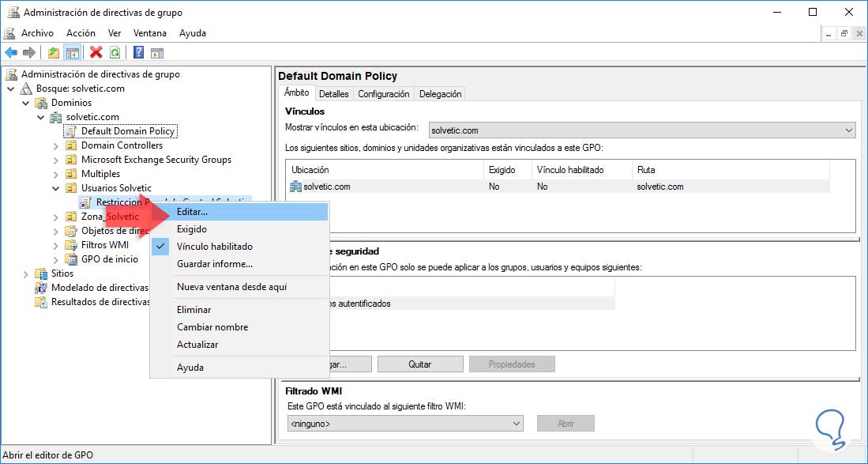Image resolution: width=868 pixels, height=464 pixels.
Task: Choose Guardar informe... from context menu
Action: coord(239,263)
